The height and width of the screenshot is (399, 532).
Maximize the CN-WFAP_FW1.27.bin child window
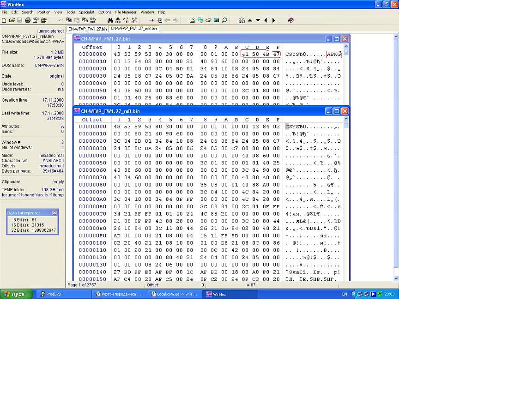337,39
